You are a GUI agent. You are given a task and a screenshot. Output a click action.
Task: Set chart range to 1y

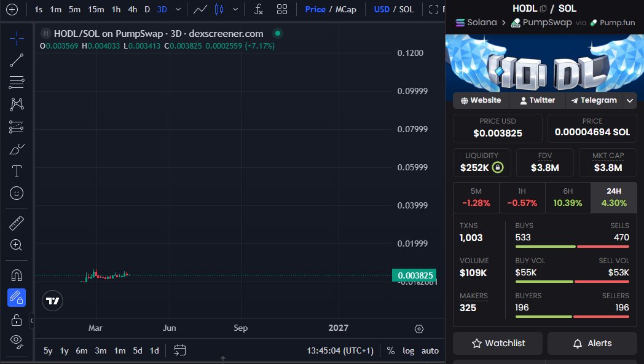[64, 351]
